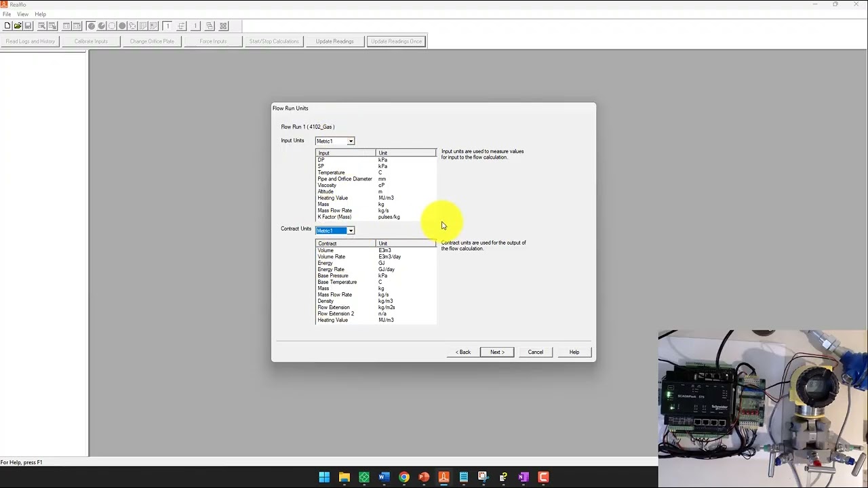The height and width of the screenshot is (488, 868).
Task: Click the Next button
Action: (497, 352)
